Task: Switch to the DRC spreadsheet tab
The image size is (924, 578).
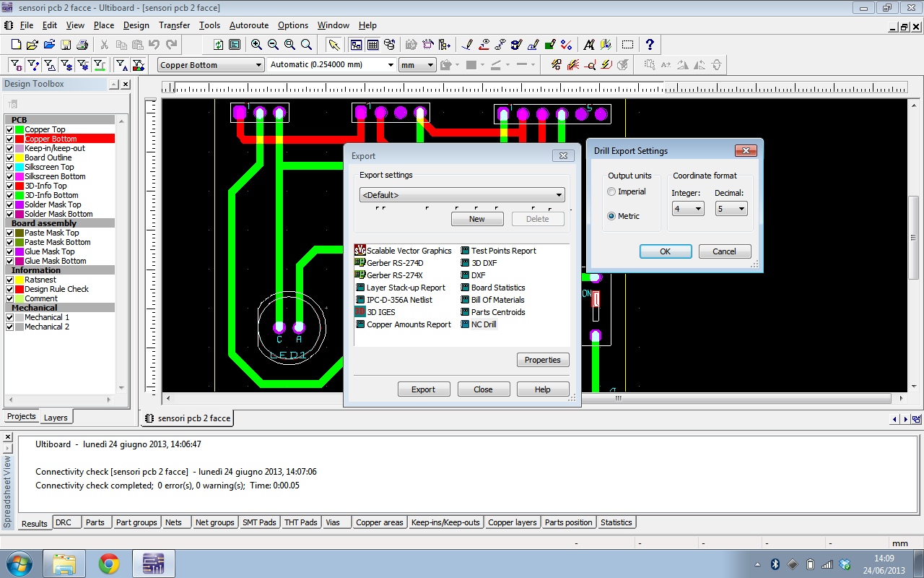Action: click(64, 522)
